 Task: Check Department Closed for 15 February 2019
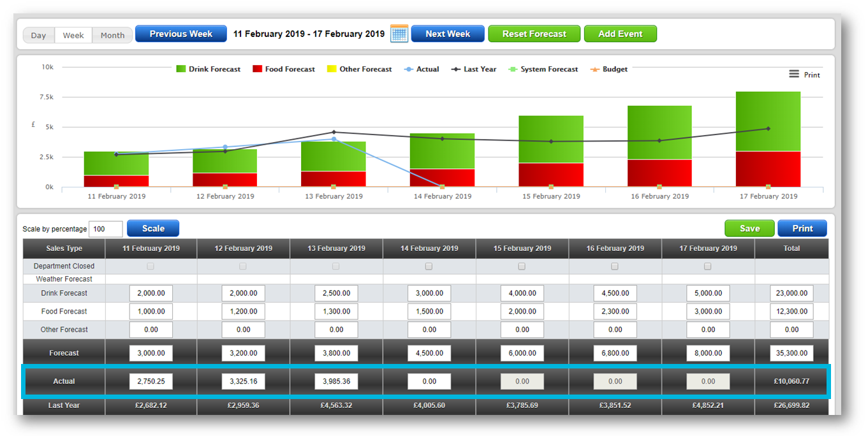(x=522, y=266)
